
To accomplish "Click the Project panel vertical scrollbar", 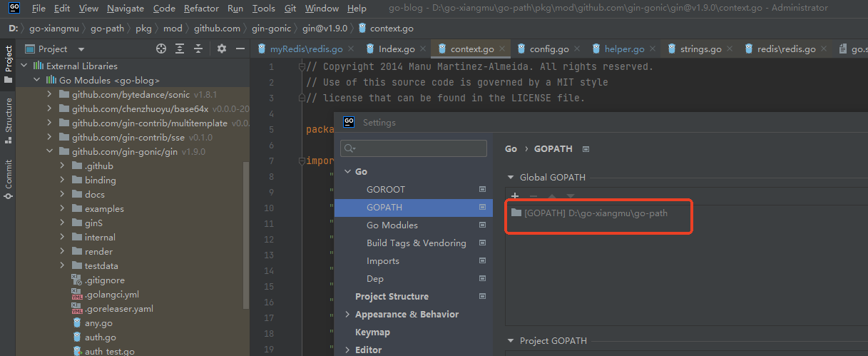I will (x=246, y=235).
